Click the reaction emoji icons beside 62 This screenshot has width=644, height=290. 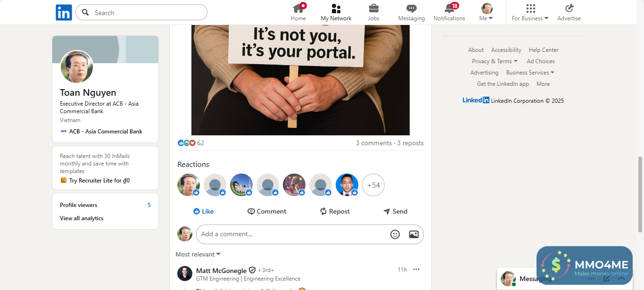186,143
